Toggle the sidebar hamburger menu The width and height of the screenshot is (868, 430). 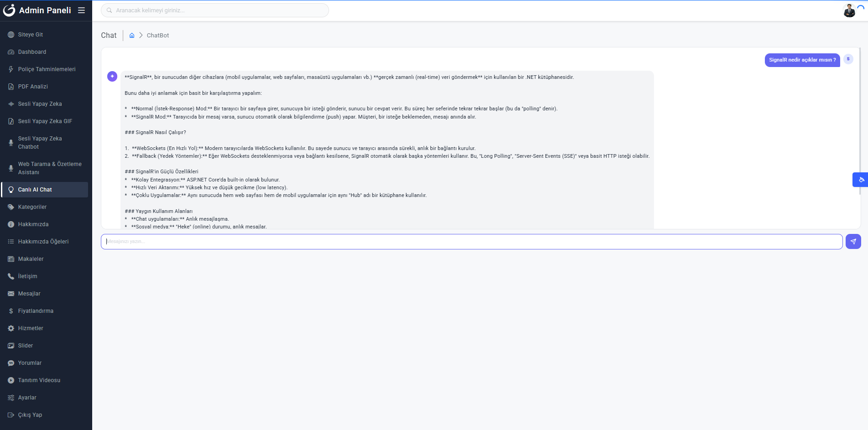(81, 10)
